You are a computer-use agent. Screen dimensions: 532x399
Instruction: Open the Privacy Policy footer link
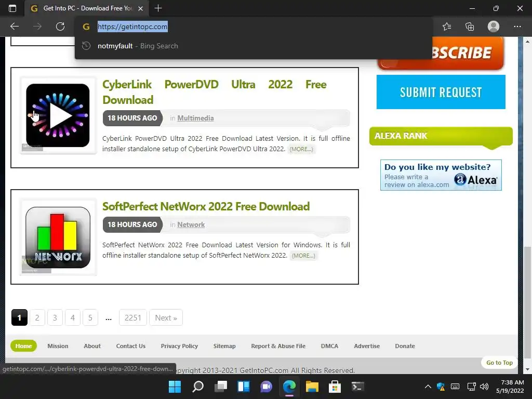179,345
